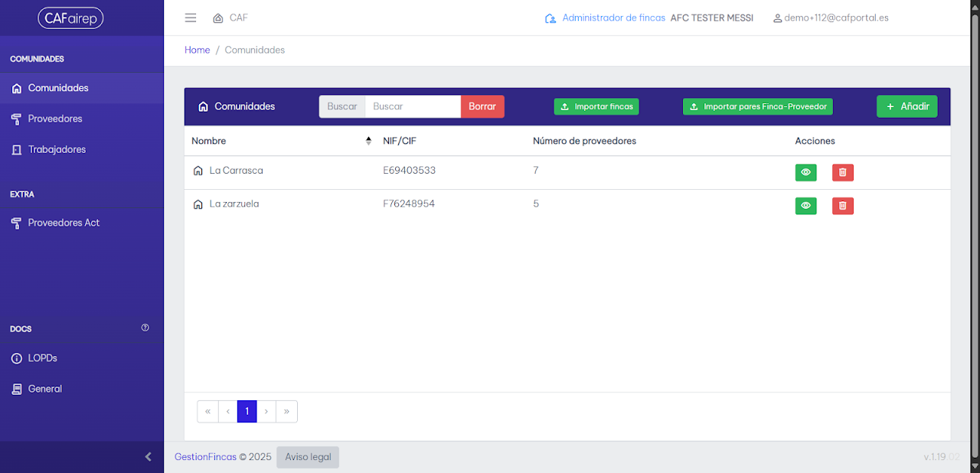Sort the table by Nombre arrow
Image resolution: width=980 pixels, height=473 pixels.
(368, 141)
